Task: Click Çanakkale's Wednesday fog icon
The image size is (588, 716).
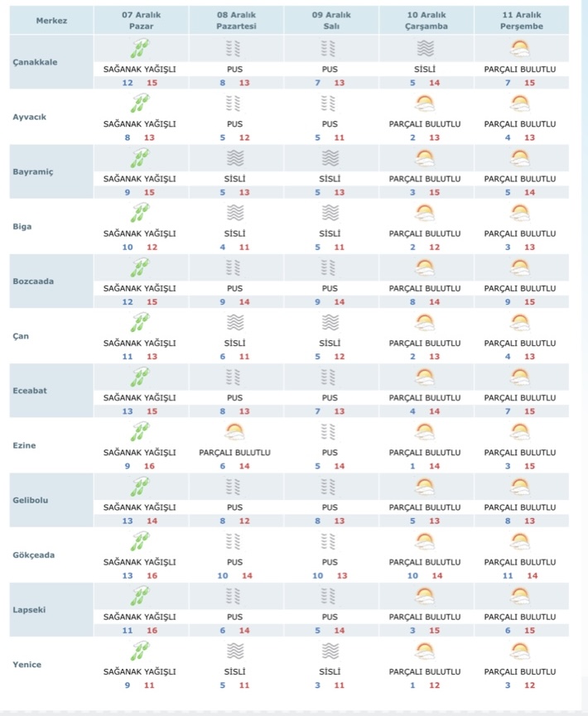Action: coord(425,49)
